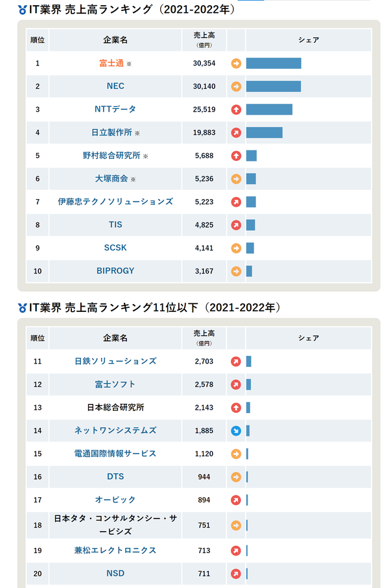Viewport: 389px width, 588px height.
Task: Click the 富士通 blue share bar
Action: point(274,64)
